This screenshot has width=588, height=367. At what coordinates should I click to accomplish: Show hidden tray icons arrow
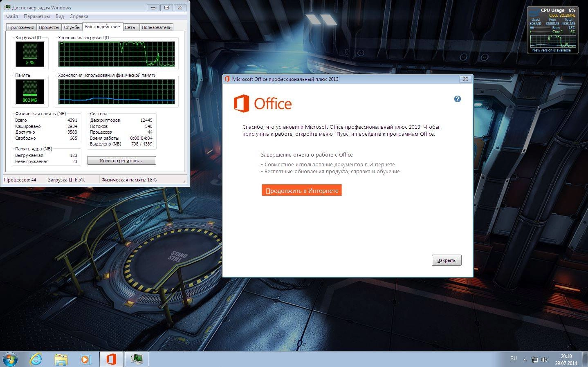[525, 360]
